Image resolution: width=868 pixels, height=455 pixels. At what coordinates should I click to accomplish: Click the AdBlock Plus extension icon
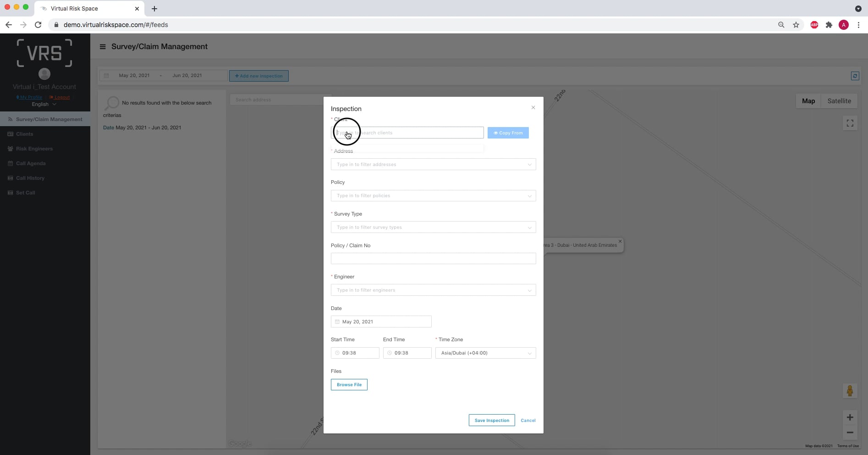pos(814,25)
